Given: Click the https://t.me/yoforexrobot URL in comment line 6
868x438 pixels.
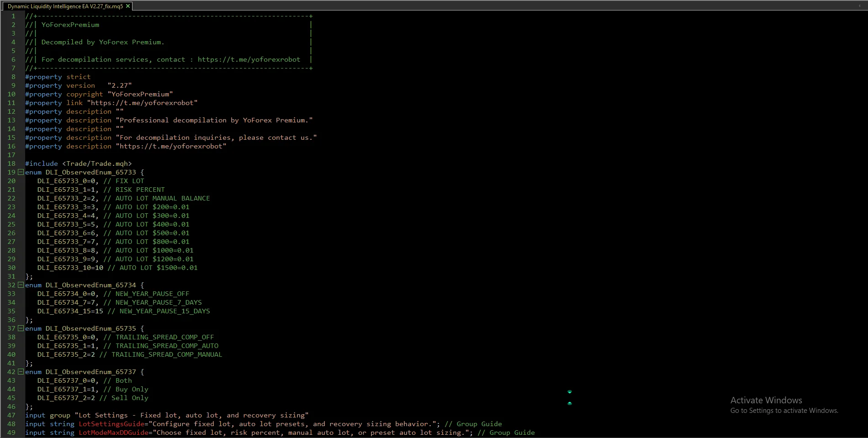Looking at the screenshot, I should click(x=249, y=59).
